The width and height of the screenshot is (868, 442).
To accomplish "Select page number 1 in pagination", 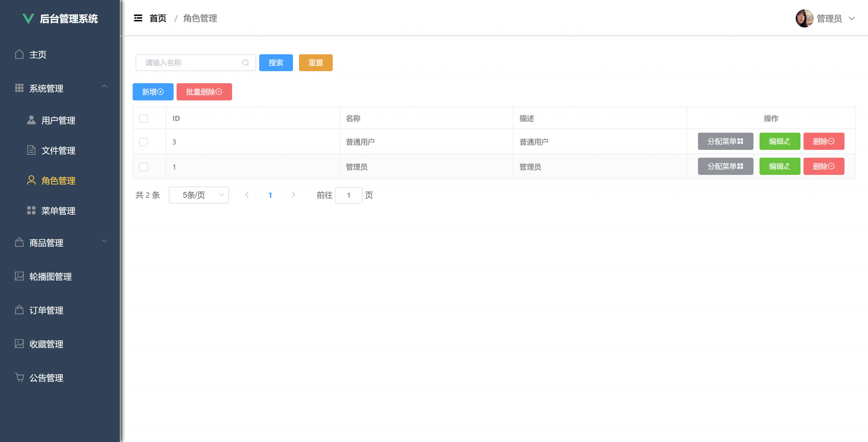I will click(x=270, y=195).
